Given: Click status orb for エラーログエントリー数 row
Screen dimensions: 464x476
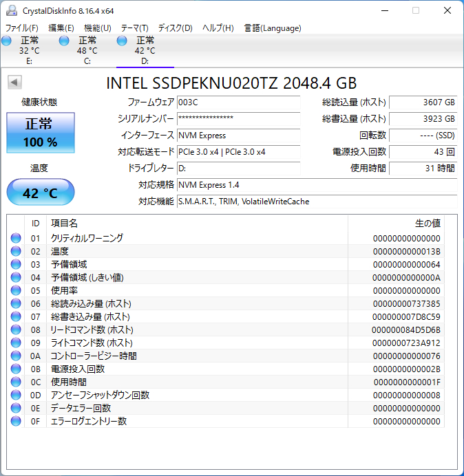Looking at the screenshot, I should click(x=16, y=421).
